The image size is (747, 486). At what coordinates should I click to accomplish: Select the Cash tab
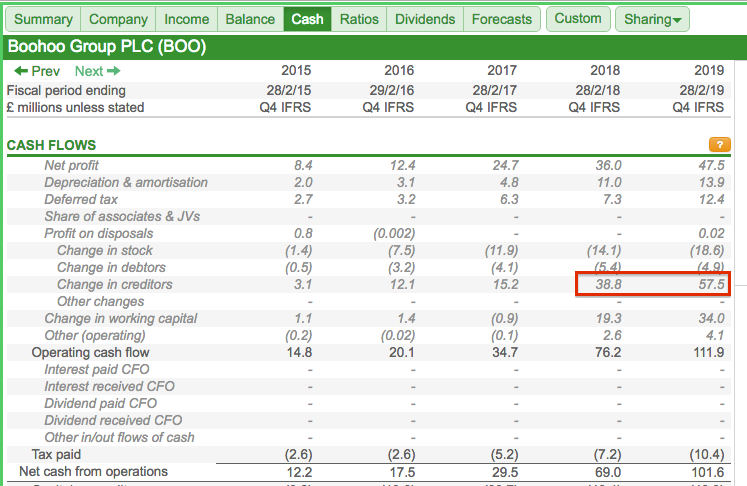click(307, 19)
